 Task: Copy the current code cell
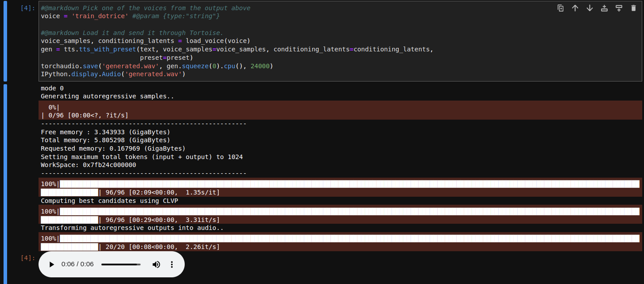tap(561, 8)
